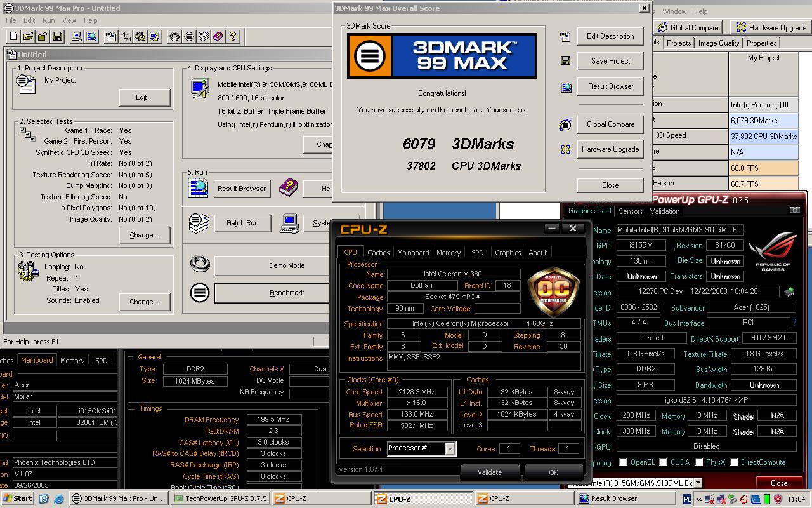Click the icon next to Edit Description button
Screen dimensions: 812x508
pos(565,37)
